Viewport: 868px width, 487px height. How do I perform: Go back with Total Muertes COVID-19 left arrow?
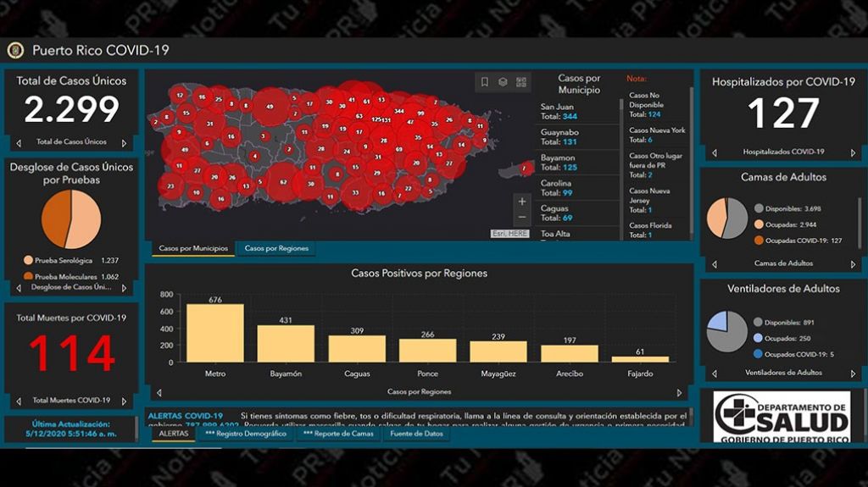pyautogui.click(x=19, y=401)
